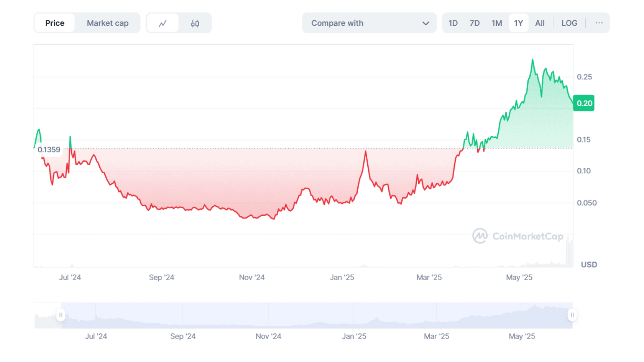Click the 0.25 y-axis label

coord(585,77)
